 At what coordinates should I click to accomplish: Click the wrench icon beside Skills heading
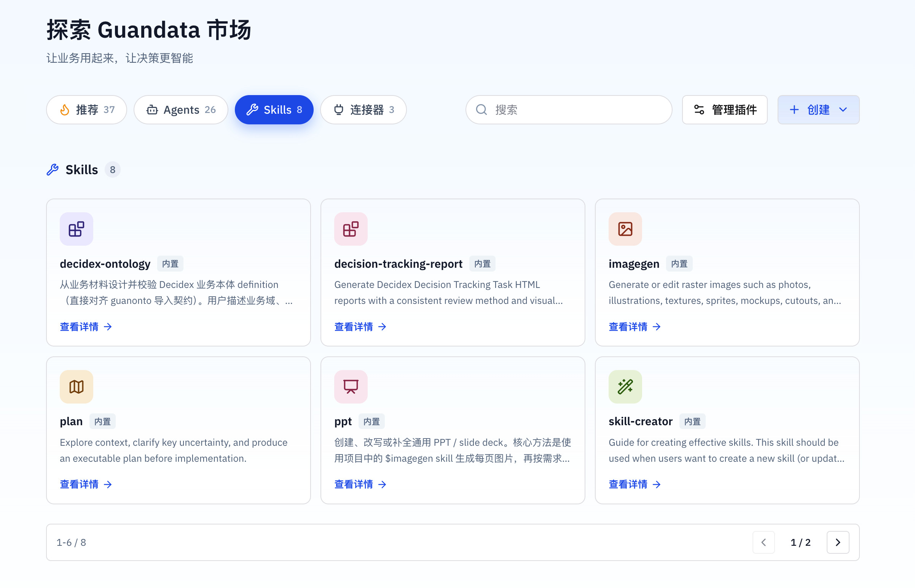[53, 170]
